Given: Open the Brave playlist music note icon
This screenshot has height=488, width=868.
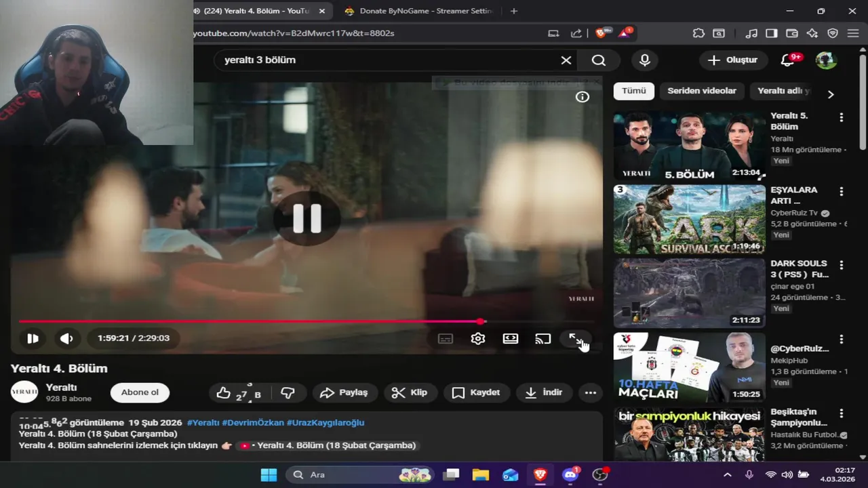Looking at the screenshot, I should click(751, 33).
